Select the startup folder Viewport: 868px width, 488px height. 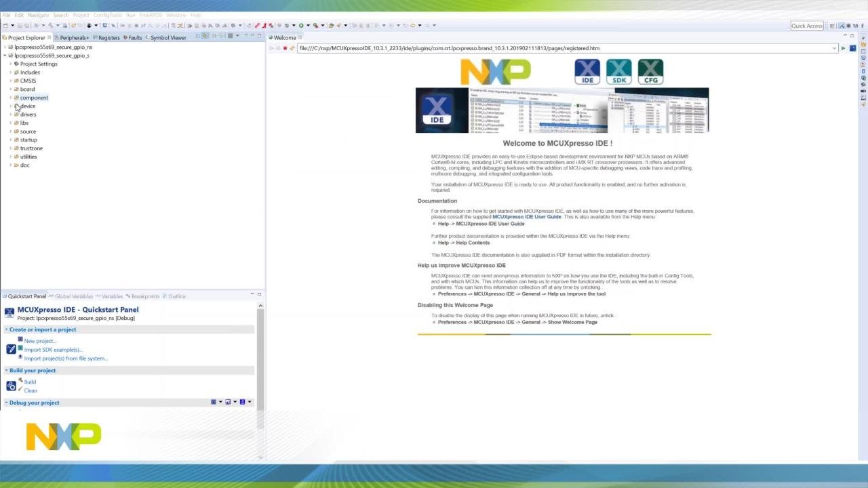click(x=28, y=140)
